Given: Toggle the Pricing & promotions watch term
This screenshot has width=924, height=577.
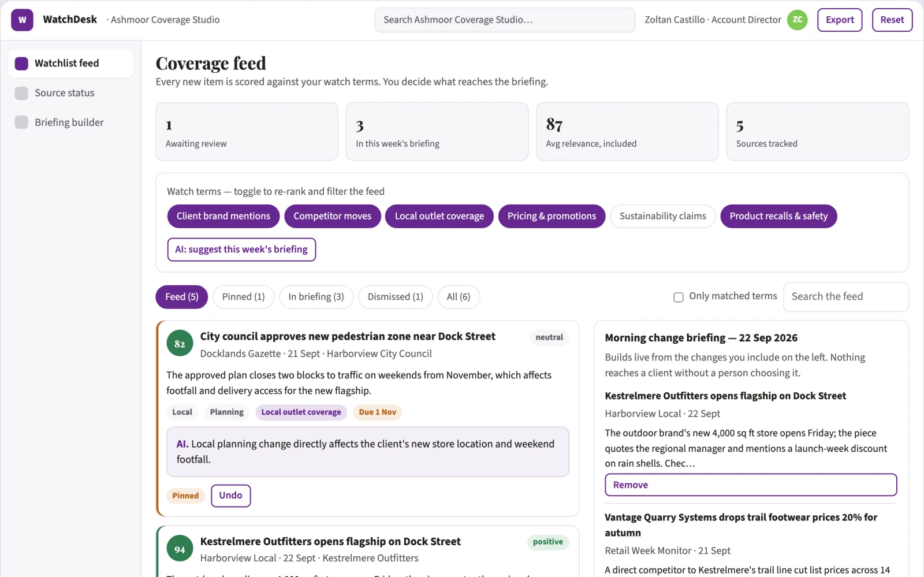Looking at the screenshot, I should tap(552, 216).
